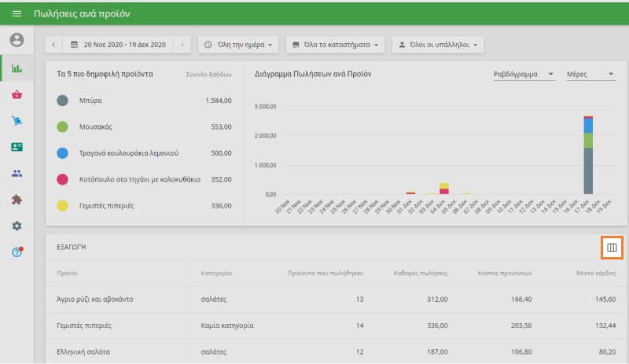Viewport: 629px width, 364px height.
Task: Go to previous date period arrow
Action: [53, 45]
